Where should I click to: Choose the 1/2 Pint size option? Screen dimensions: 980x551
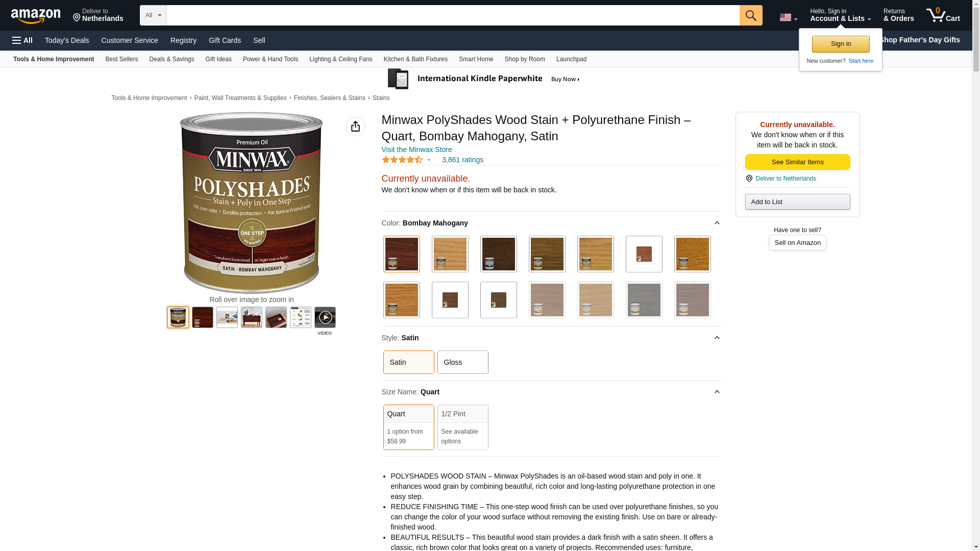(x=462, y=427)
